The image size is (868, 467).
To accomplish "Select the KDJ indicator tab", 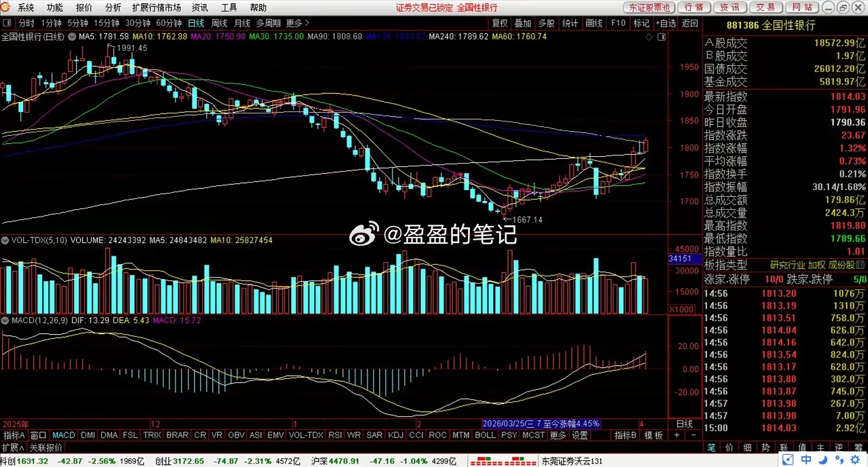I will 395,435.
